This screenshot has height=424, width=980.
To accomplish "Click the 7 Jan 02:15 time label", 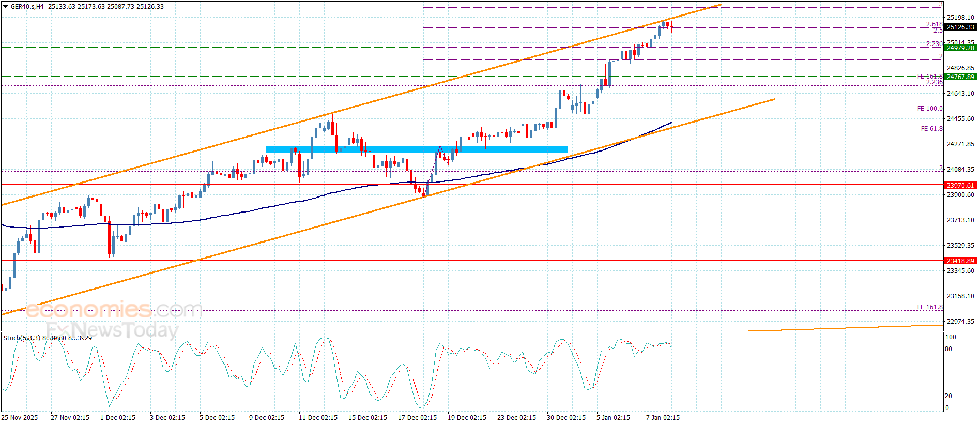I will [x=663, y=418].
